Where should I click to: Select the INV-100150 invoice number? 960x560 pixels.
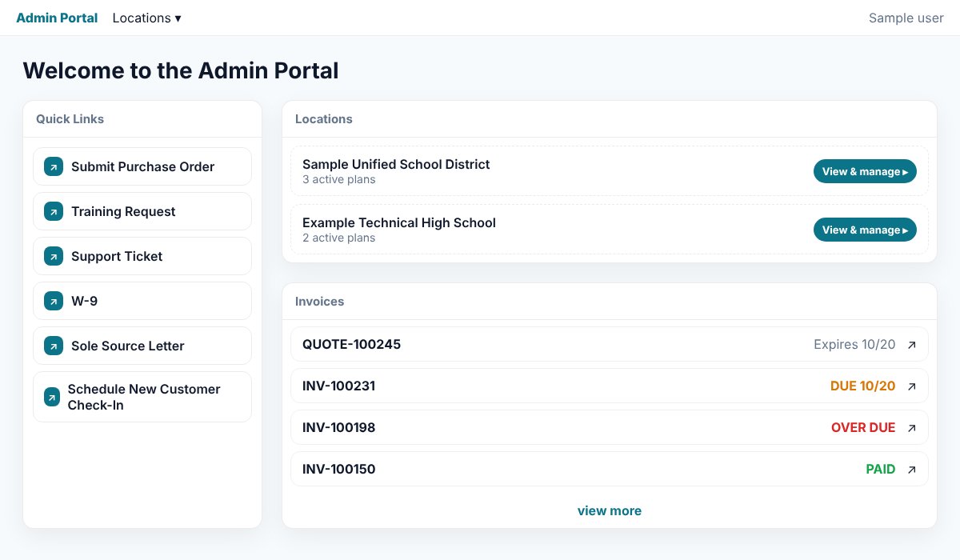click(338, 470)
